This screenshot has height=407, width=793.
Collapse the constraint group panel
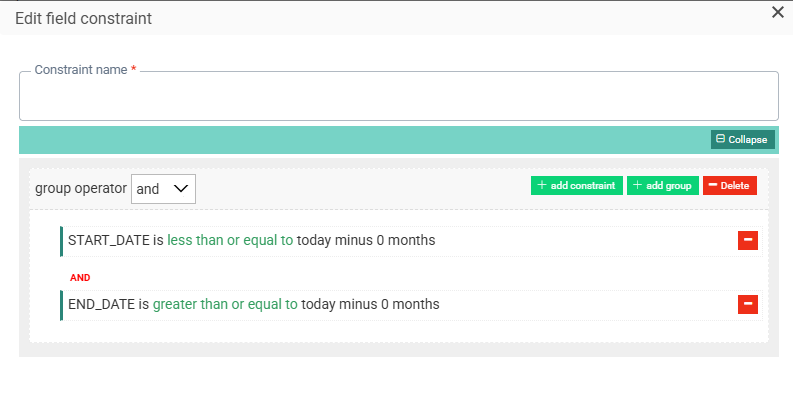coord(742,140)
